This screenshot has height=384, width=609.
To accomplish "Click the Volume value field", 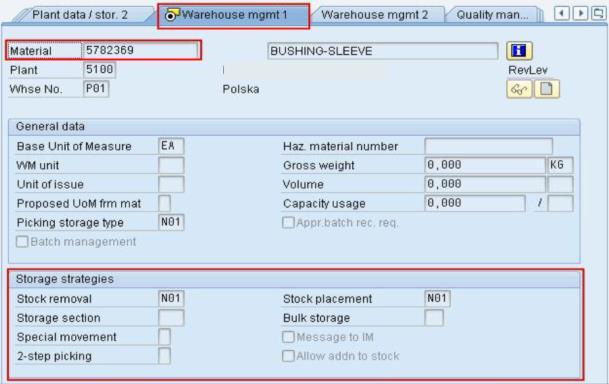I will 485,184.
